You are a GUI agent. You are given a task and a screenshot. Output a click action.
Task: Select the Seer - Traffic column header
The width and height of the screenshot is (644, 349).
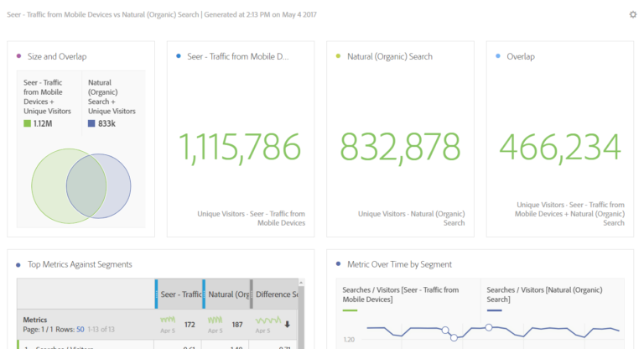tap(179, 294)
